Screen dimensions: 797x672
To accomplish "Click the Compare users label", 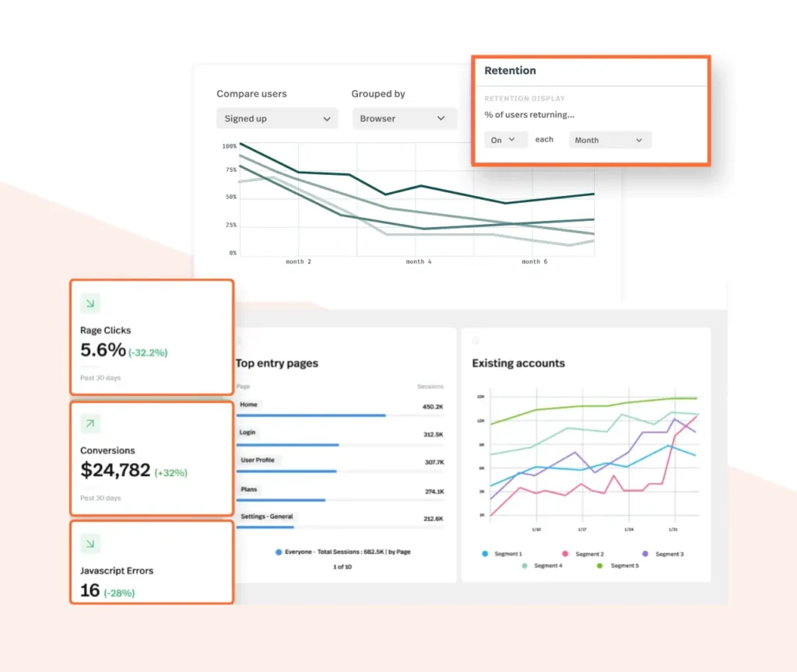I will click(251, 94).
